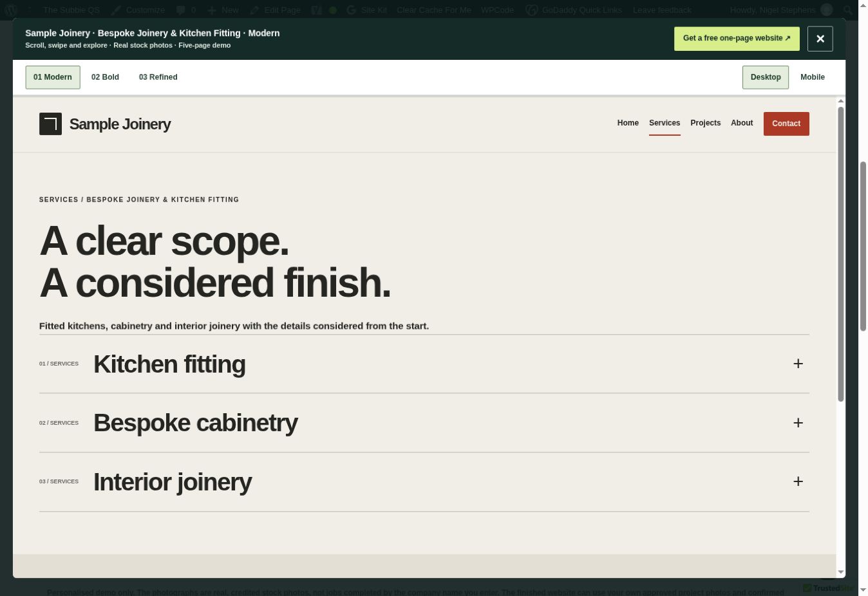
Task: Click the Bespoke cabinetry heading
Action: [x=196, y=423]
